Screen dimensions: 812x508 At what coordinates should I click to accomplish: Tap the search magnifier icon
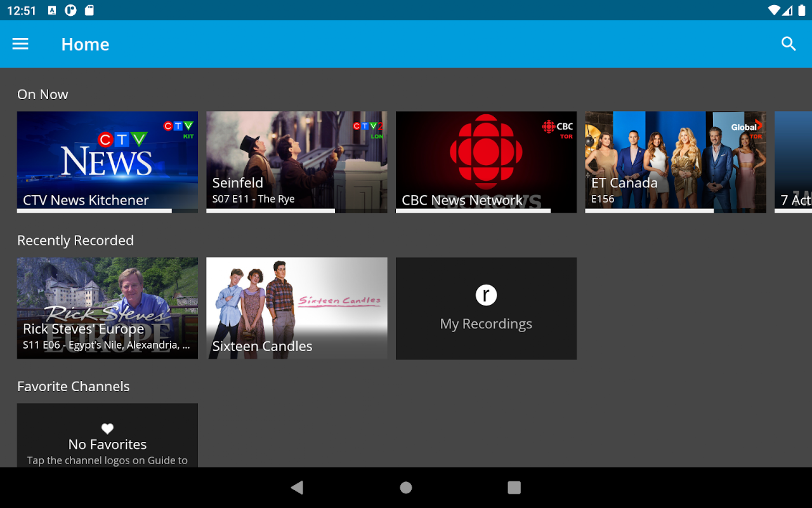tap(789, 44)
